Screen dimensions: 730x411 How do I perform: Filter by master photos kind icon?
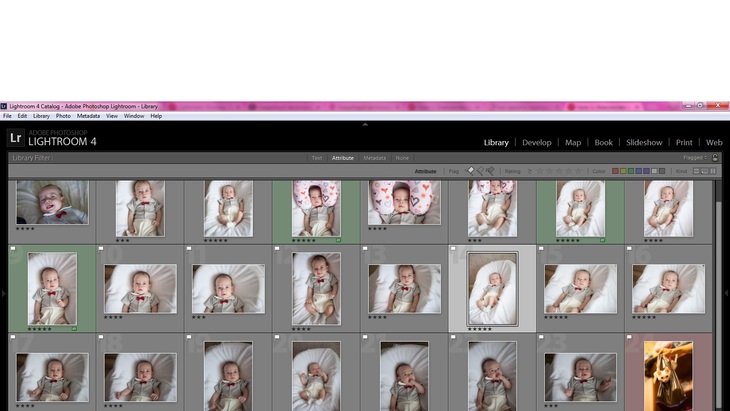pyautogui.click(x=695, y=171)
